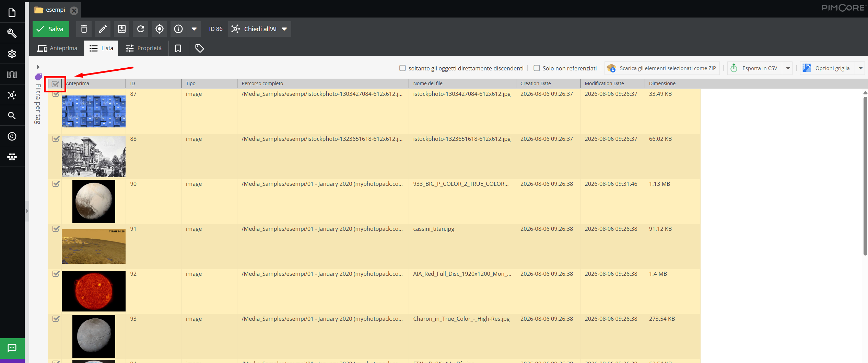Open the Titan landscape thumbnail in row 91

(94, 246)
